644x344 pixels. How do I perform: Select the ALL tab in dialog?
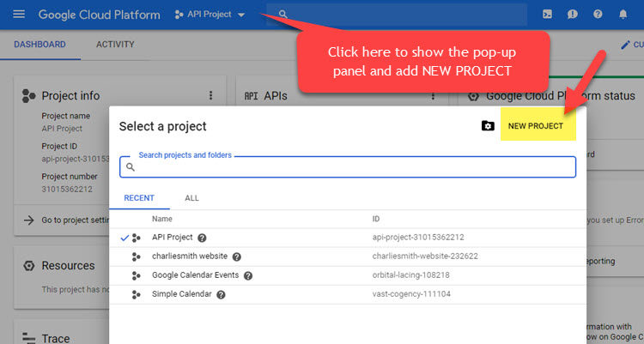[x=191, y=198]
